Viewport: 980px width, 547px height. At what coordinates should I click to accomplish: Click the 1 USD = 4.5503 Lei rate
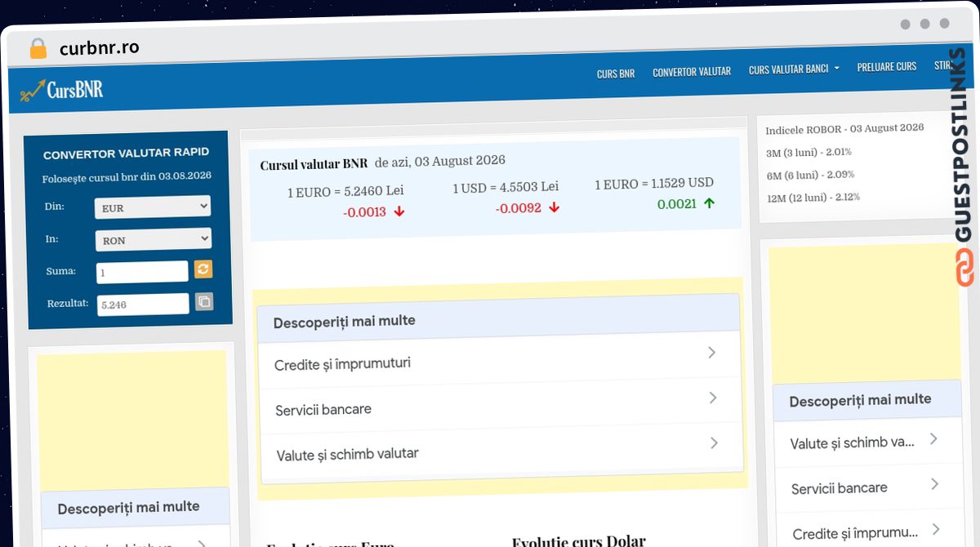pyautogui.click(x=506, y=188)
